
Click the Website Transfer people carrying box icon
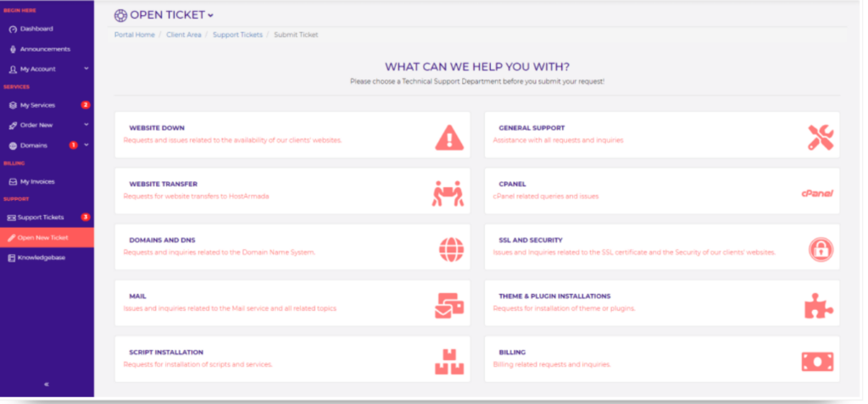click(448, 193)
